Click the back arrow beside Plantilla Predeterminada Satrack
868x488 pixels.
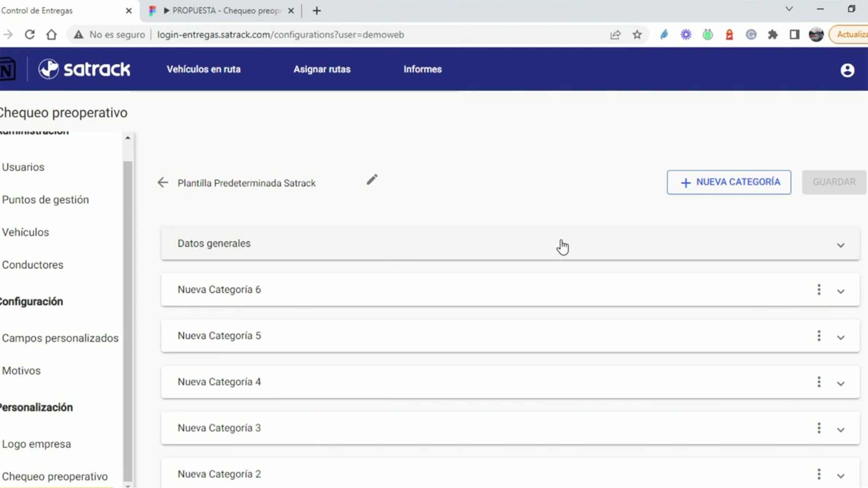click(x=163, y=182)
